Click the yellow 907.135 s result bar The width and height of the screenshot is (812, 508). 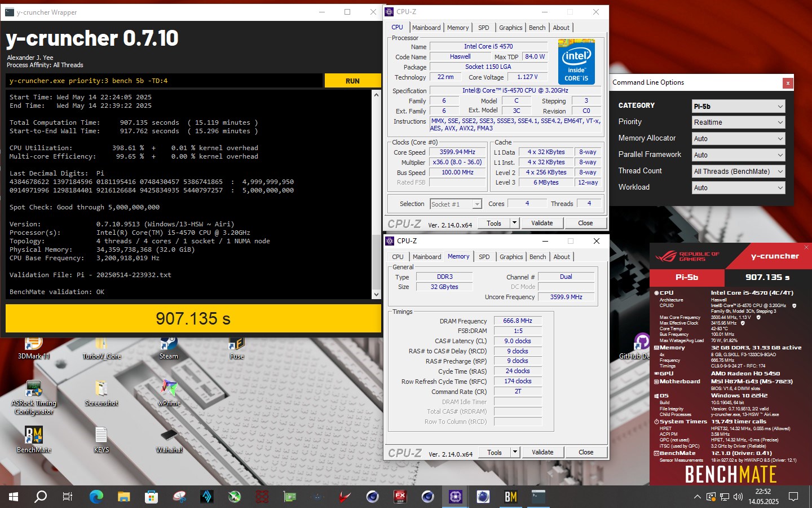[193, 318]
